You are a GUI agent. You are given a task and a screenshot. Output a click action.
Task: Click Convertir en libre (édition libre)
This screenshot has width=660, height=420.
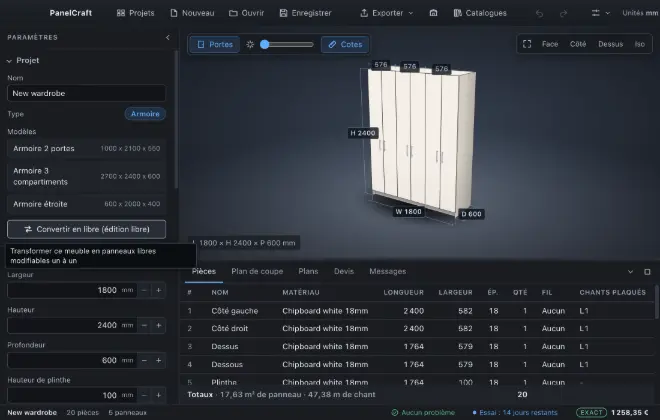tap(86, 229)
